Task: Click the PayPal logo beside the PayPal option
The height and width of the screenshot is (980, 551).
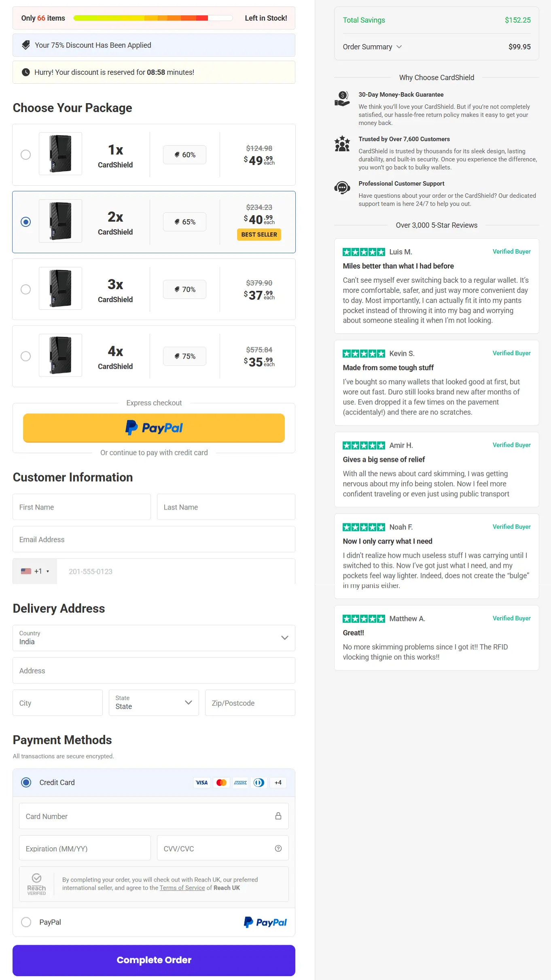Action: (265, 922)
